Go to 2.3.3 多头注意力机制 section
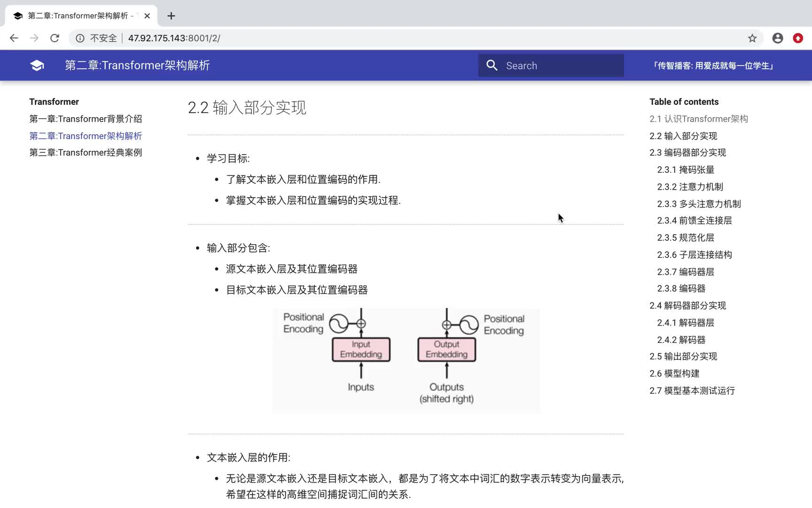The image size is (812, 508). point(699,204)
